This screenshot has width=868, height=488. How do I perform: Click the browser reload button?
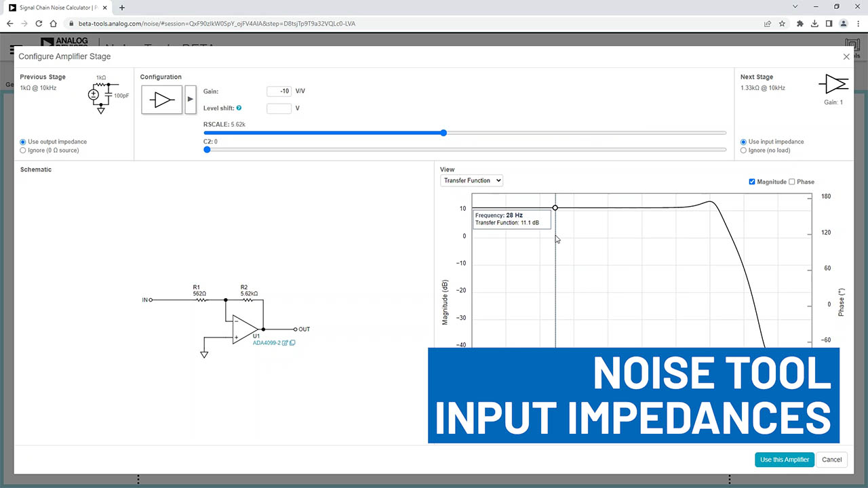(x=39, y=23)
